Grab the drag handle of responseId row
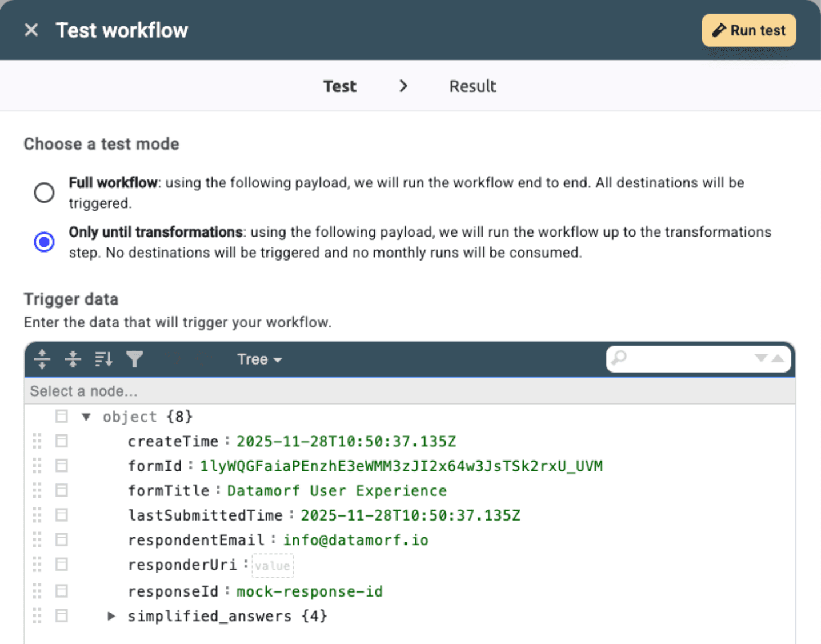This screenshot has height=644, width=821. [37, 591]
